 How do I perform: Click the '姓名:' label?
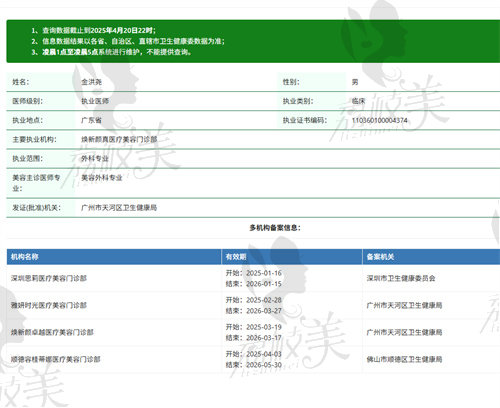pos(21,82)
